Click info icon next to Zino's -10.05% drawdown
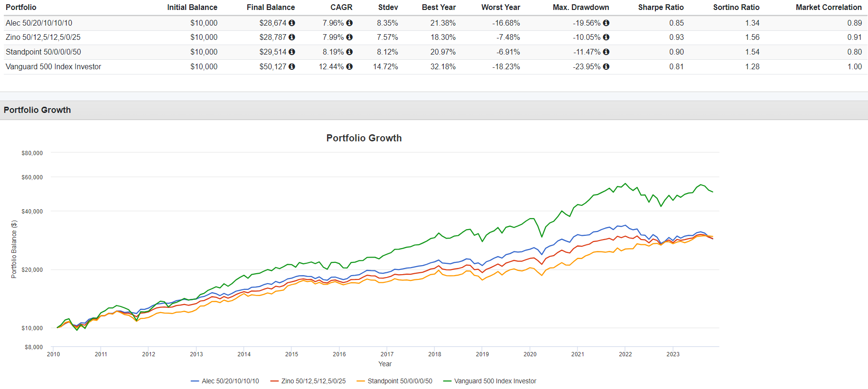This screenshot has height=389, width=868. [x=606, y=37]
